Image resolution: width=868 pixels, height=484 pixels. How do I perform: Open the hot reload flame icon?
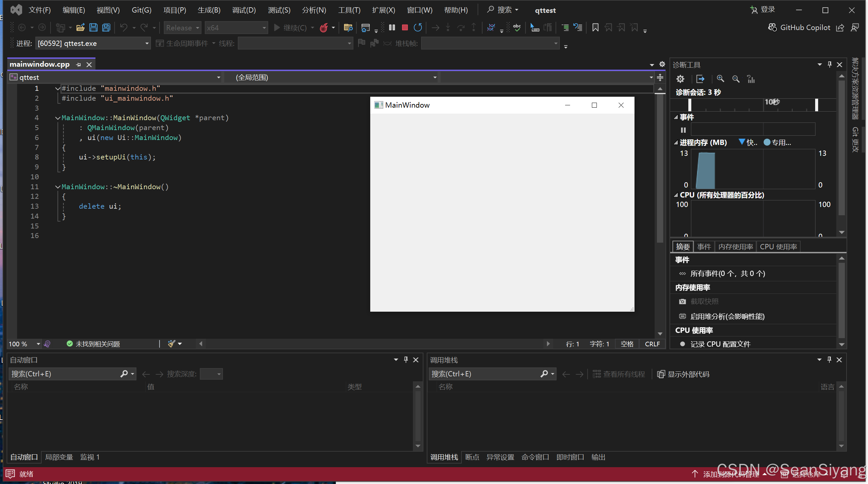click(324, 28)
